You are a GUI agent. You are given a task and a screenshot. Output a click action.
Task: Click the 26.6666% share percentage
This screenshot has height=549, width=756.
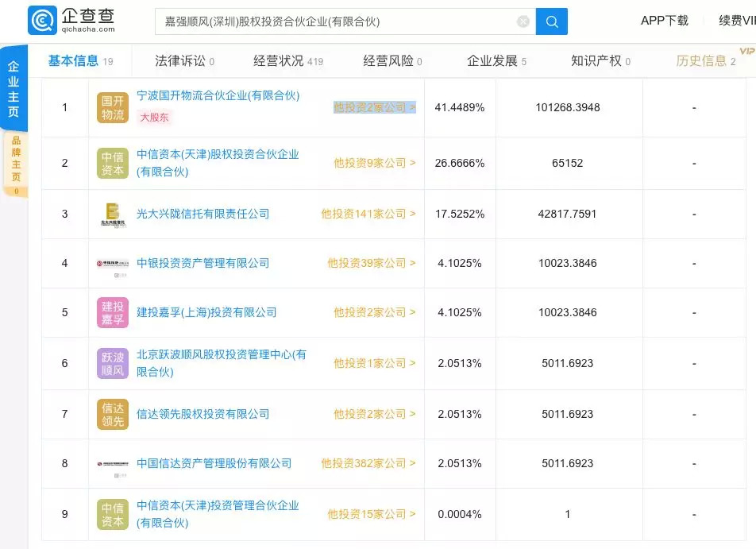[x=460, y=163]
